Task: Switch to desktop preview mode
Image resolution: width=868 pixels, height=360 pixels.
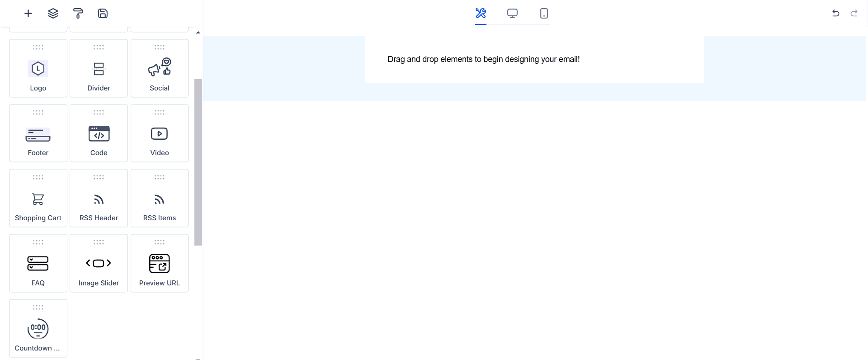Action: pos(512,14)
